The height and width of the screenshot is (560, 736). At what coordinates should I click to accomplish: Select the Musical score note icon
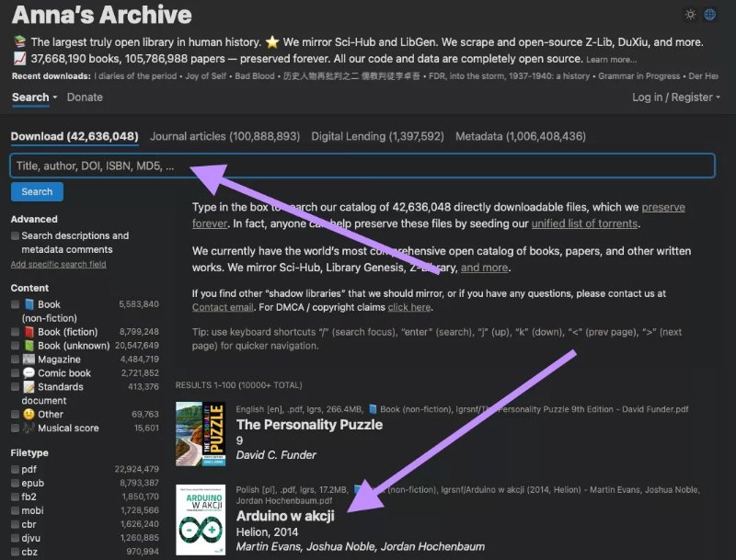[x=29, y=427]
